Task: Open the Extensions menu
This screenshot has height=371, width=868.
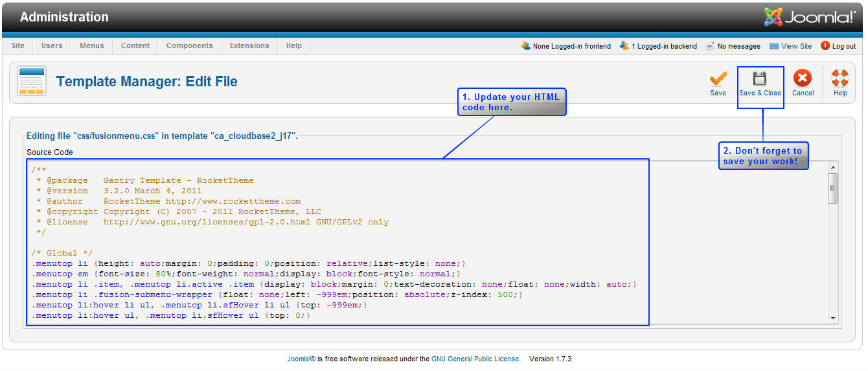Action: point(249,45)
